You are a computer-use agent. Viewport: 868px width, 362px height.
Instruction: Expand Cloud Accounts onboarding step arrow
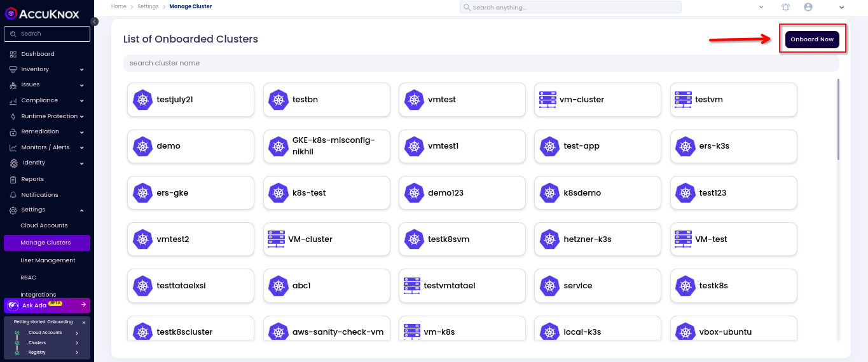click(x=77, y=333)
